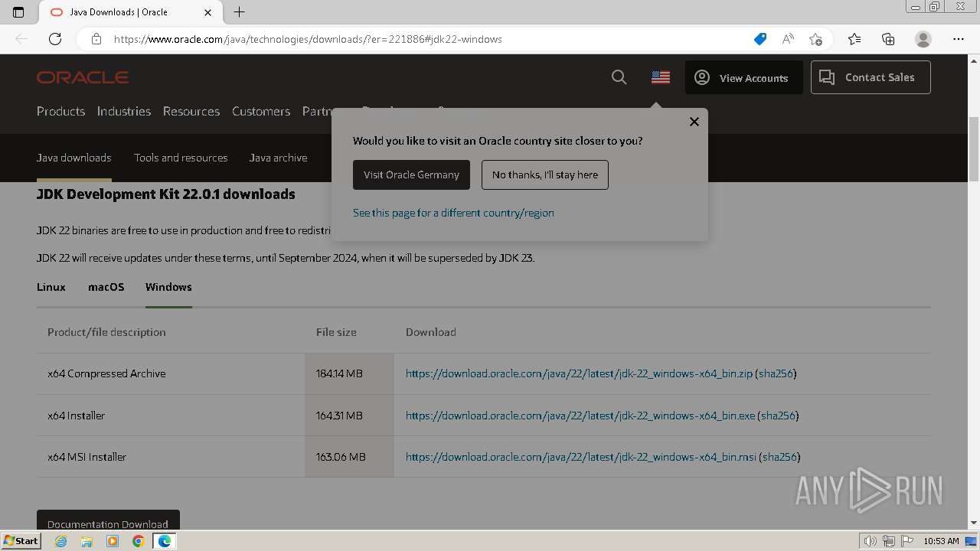
Task: Choose No thanks, I'll stay here
Action: pyautogui.click(x=545, y=174)
